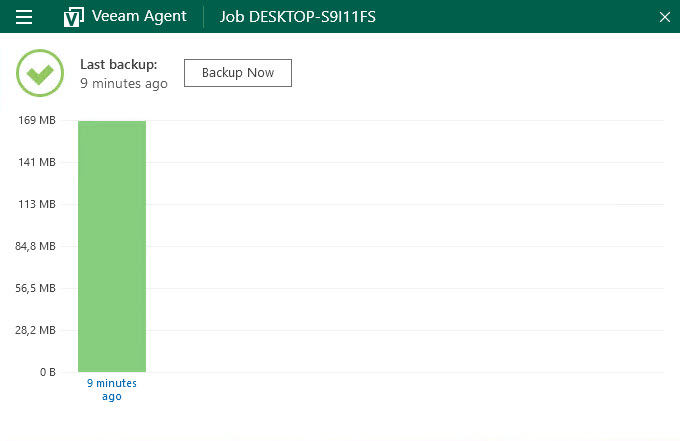Click the Veeam Agent title text
Image resolution: width=680 pixels, height=441 pixels.
click(x=139, y=17)
